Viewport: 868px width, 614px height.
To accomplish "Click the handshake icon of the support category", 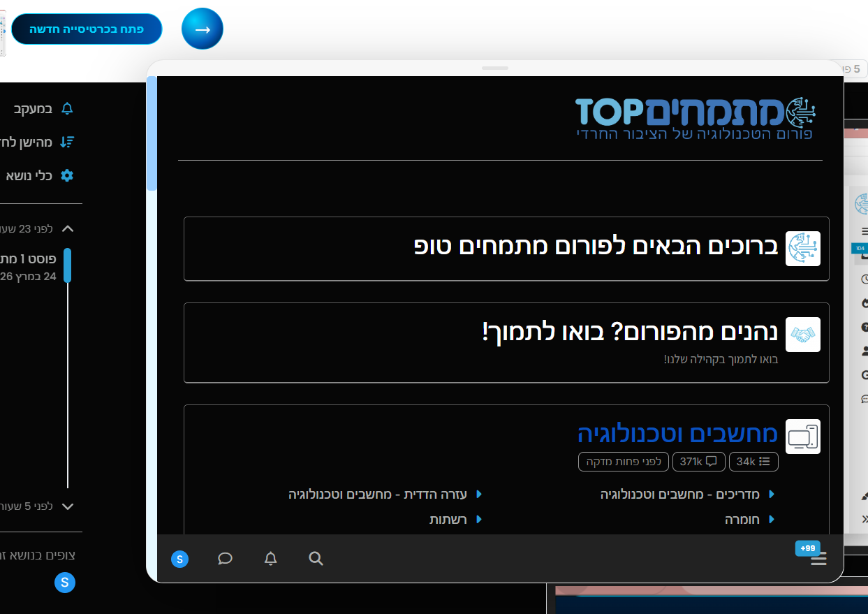I will [802, 335].
